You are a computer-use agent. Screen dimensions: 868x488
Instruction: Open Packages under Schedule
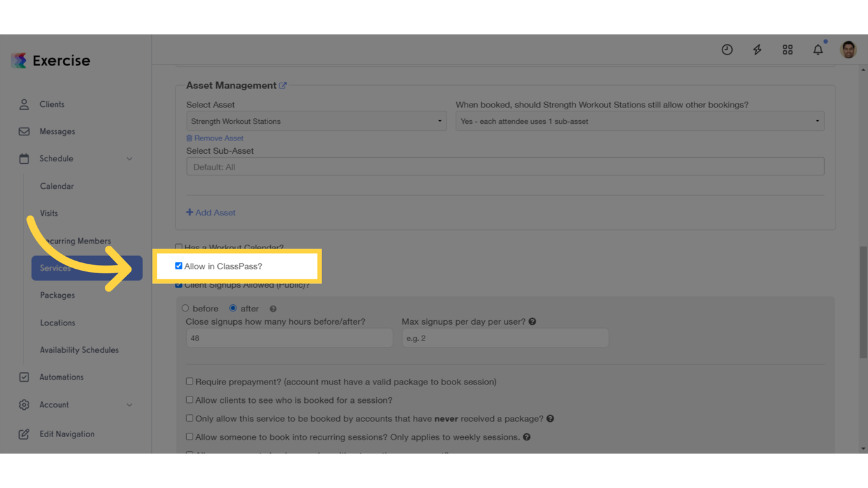tap(57, 295)
